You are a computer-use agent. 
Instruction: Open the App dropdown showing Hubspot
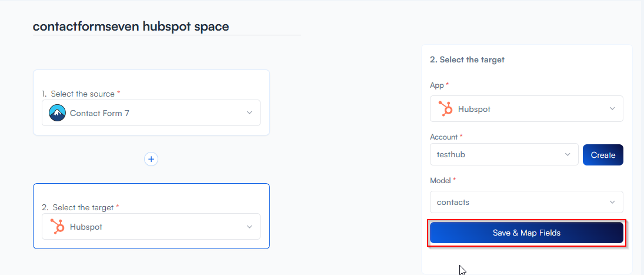[x=526, y=109]
